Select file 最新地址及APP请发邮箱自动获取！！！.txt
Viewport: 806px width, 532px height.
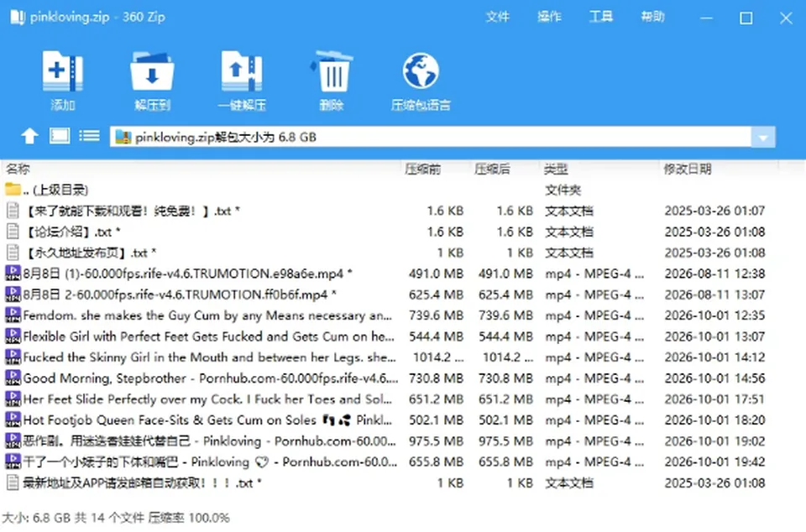(403, 482)
